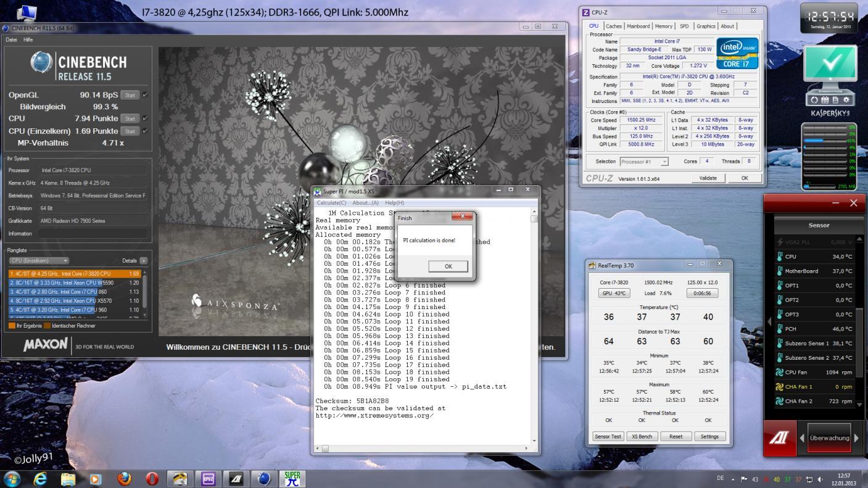Open Graphics tab in CPU-Z
Screen dimensions: 868x488
point(706,26)
